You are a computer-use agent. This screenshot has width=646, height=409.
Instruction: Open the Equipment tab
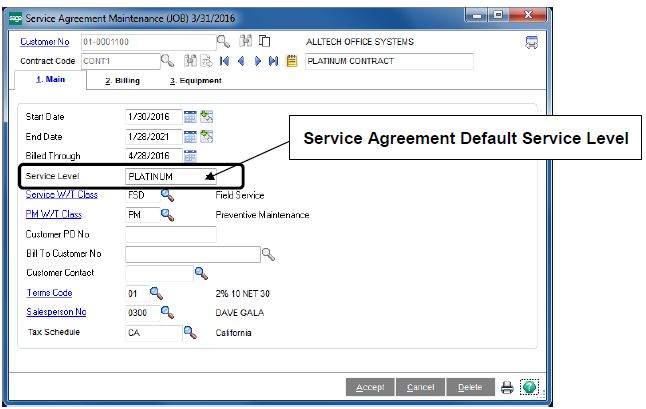coord(195,80)
